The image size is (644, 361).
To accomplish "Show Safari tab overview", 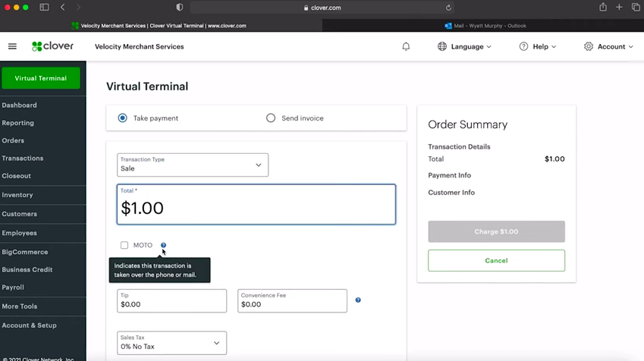I will tap(636, 8).
